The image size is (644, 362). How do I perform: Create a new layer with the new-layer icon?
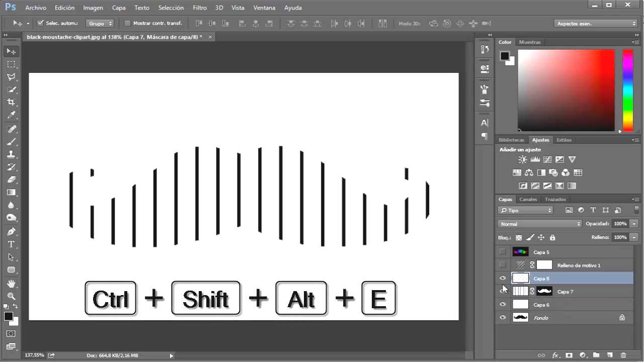pyautogui.click(x=609, y=355)
